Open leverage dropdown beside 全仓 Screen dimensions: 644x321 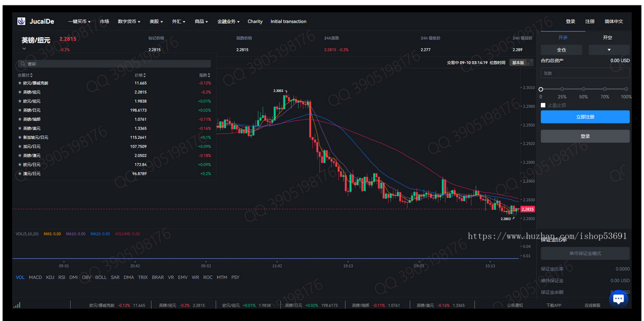point(609,49)
